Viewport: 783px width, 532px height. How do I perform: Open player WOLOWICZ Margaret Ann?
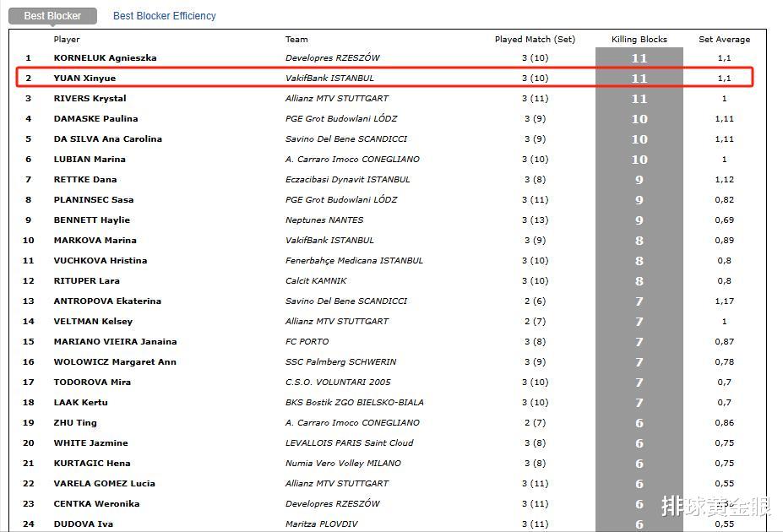[x=115, y=361]
